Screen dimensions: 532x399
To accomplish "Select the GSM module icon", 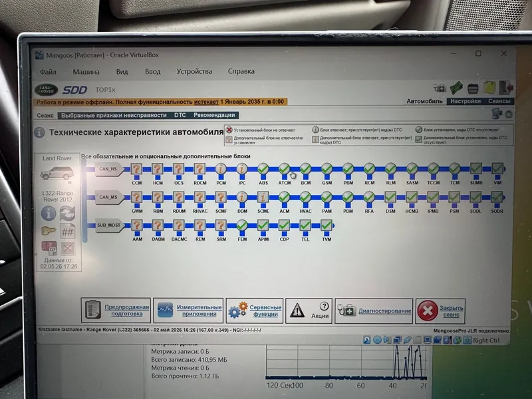I will pyautogui.click(x=327, y=169).
